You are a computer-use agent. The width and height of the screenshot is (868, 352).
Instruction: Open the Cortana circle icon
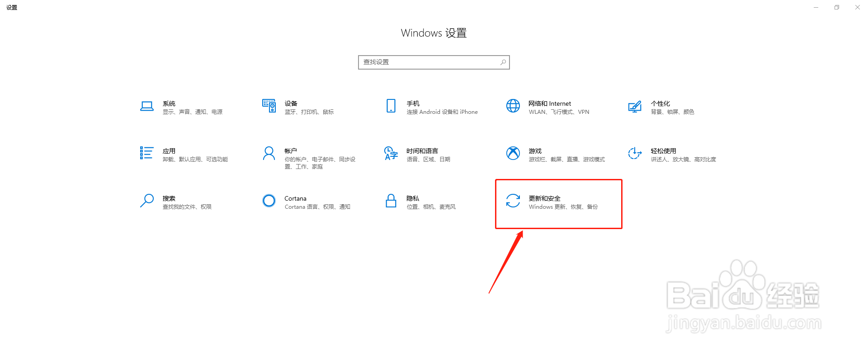[269, 201]
